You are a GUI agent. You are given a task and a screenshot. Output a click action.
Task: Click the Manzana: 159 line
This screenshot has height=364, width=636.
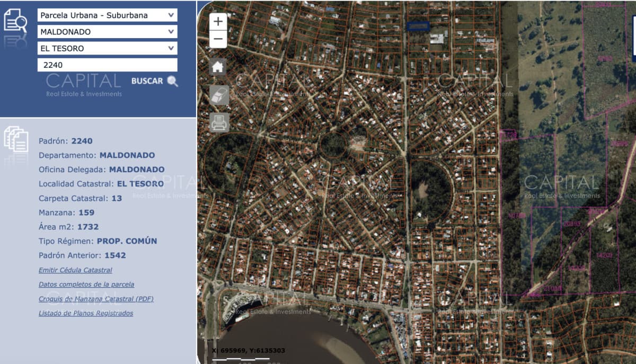coord(67,212)
